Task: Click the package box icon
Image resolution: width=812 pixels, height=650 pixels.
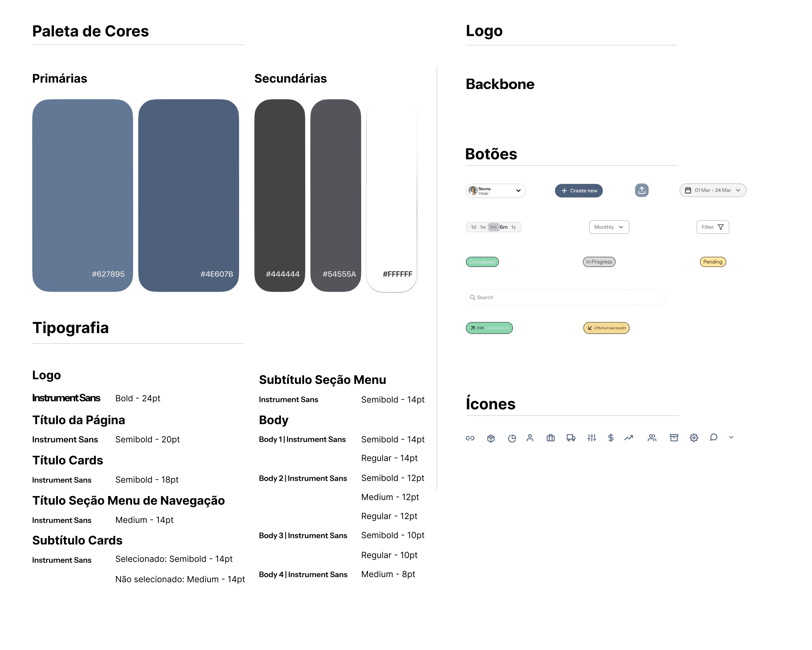Action: click(x=490, y=438)
